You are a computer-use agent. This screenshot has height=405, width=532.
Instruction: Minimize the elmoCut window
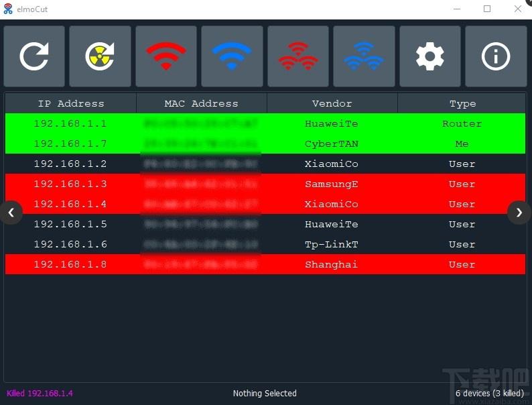[457, 9]
